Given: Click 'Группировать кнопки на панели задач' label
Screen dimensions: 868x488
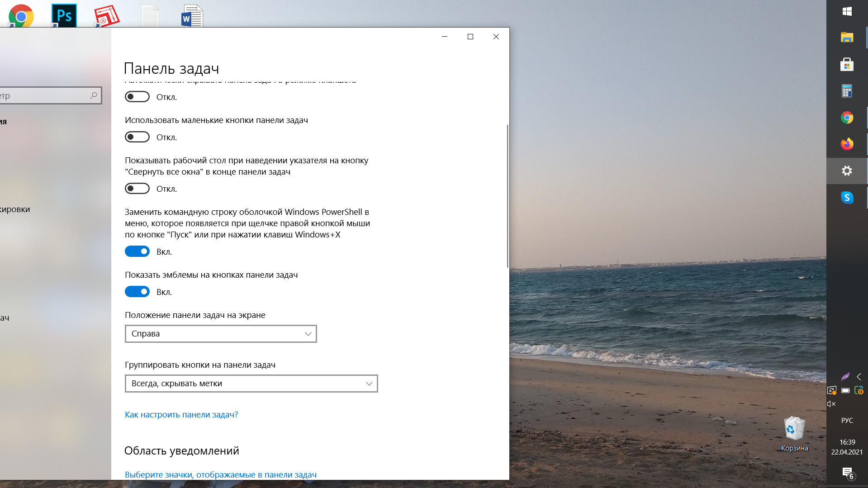Looking at the screenshot, I should (x=200, y=365).
